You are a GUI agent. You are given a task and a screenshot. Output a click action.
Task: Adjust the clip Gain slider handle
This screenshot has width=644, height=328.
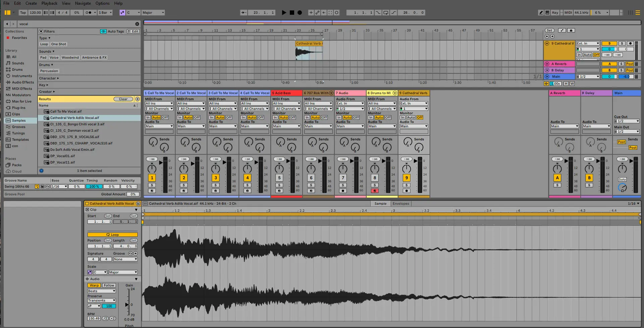(x=127, y=305)
